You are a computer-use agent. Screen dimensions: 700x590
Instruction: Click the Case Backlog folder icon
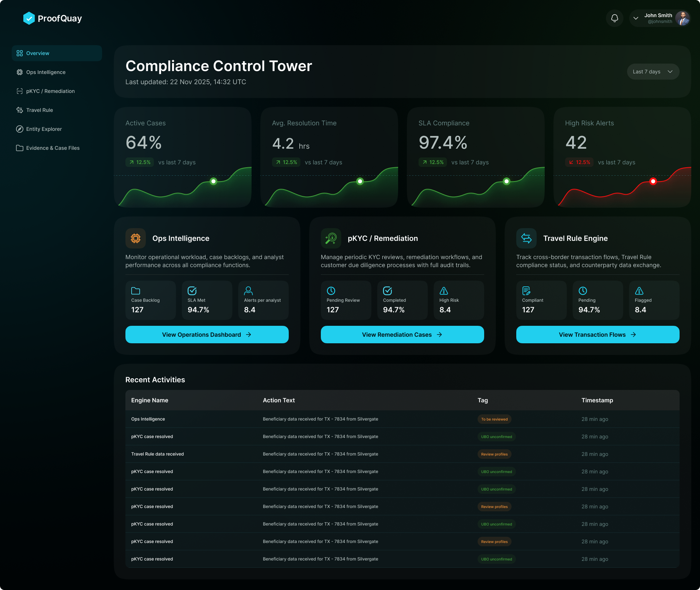pos(136,291)
